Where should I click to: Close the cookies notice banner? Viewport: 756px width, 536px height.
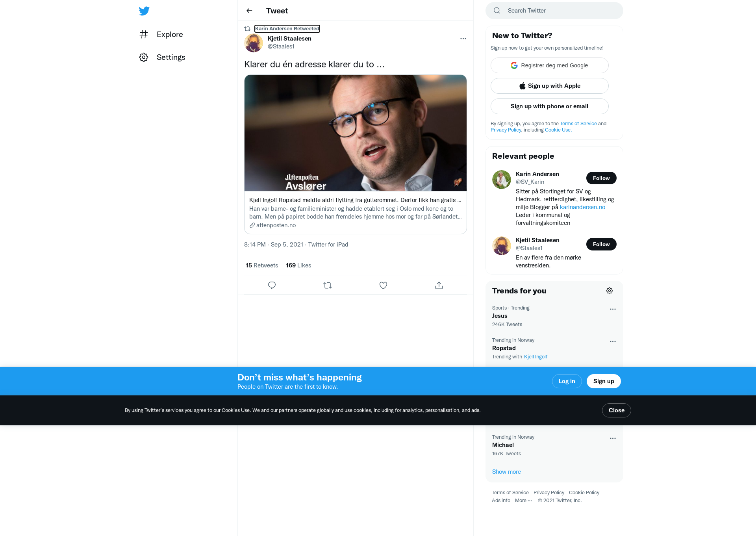coord(616,410)
